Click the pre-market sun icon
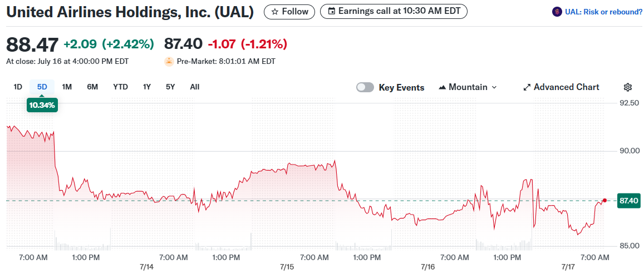Screen dimensions: 644x274 click(169, 62)
